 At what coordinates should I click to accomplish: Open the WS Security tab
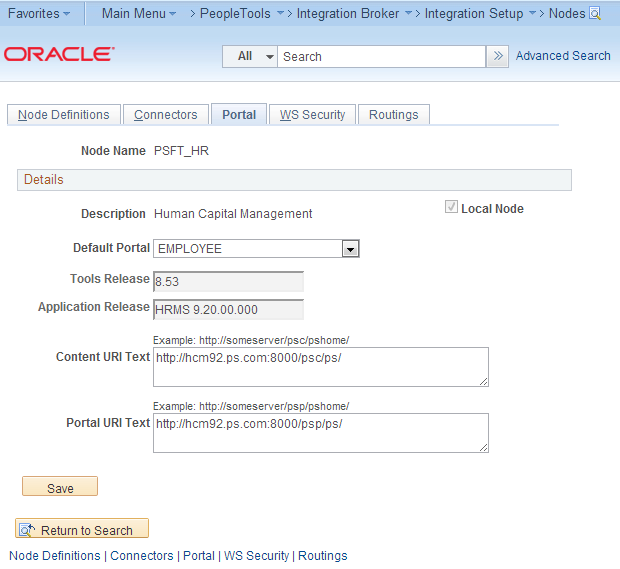[x=312, y=115]
